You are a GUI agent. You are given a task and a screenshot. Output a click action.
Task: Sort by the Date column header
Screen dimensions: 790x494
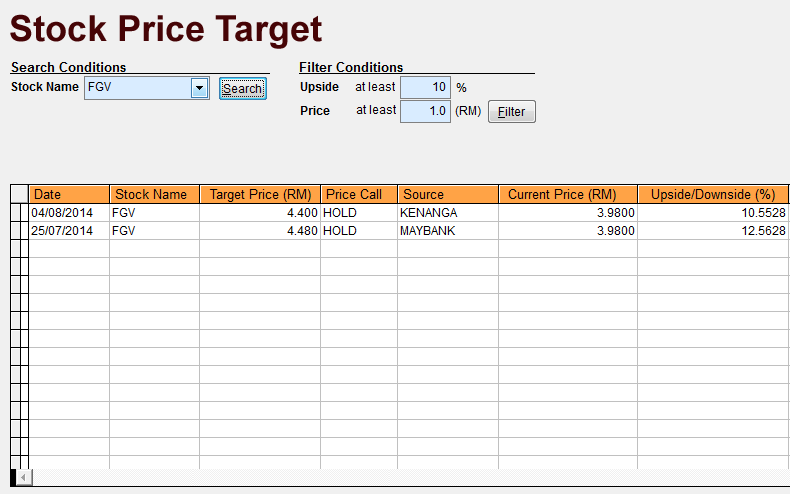point(69,194)
